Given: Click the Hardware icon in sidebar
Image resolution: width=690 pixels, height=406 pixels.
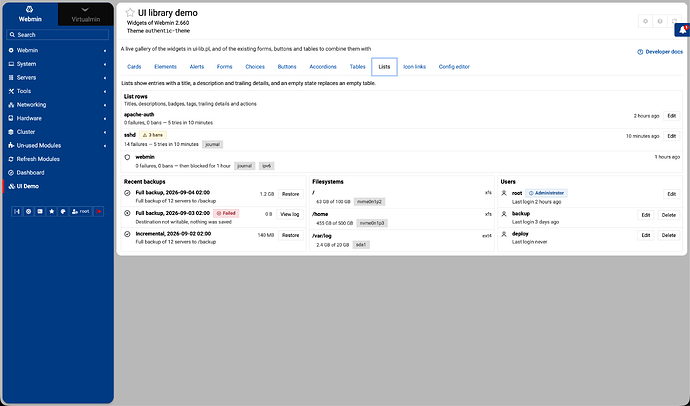Looking at the screenshot, I should tap(11, 118).
